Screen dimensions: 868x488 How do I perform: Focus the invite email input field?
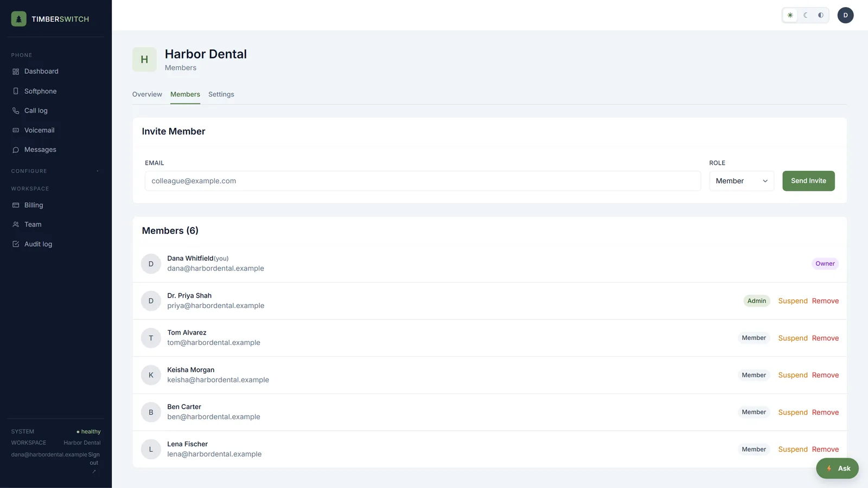423,181
